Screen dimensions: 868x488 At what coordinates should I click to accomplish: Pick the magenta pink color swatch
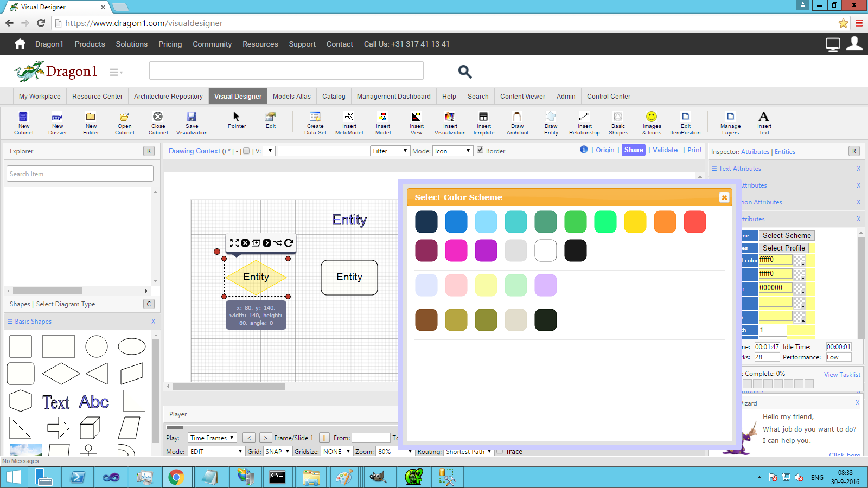[x=456, y=251]
